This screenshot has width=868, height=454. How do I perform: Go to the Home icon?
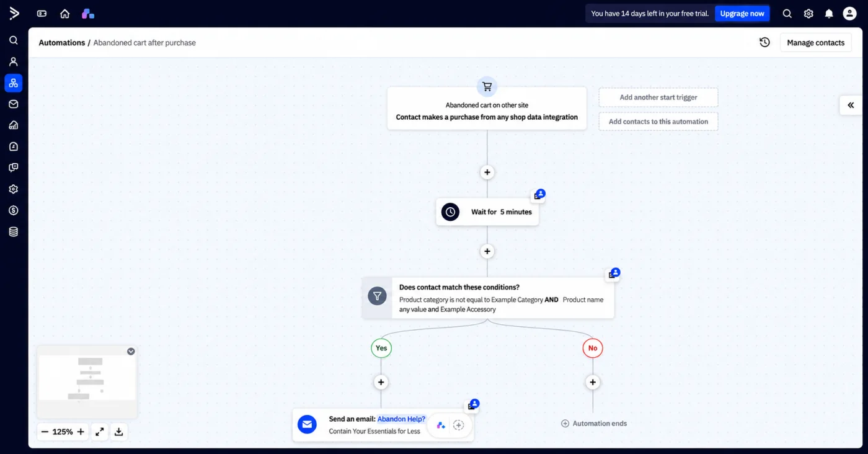[64, 14]
